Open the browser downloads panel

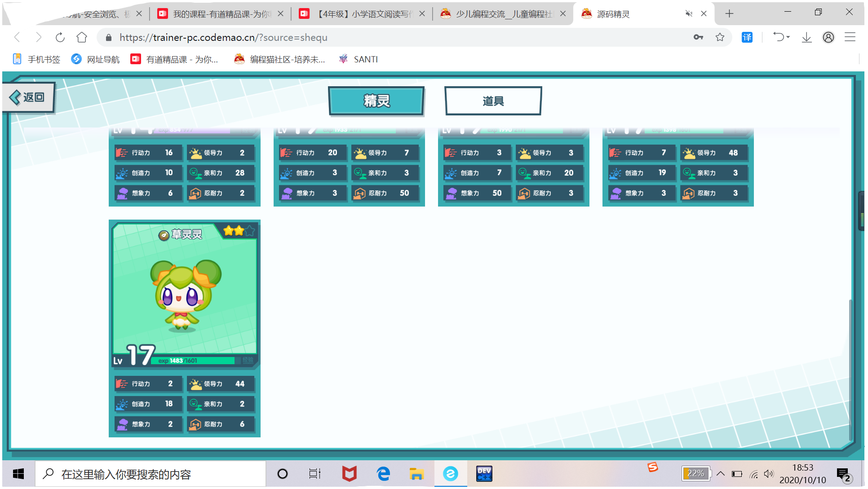click(x=806, y=37)
